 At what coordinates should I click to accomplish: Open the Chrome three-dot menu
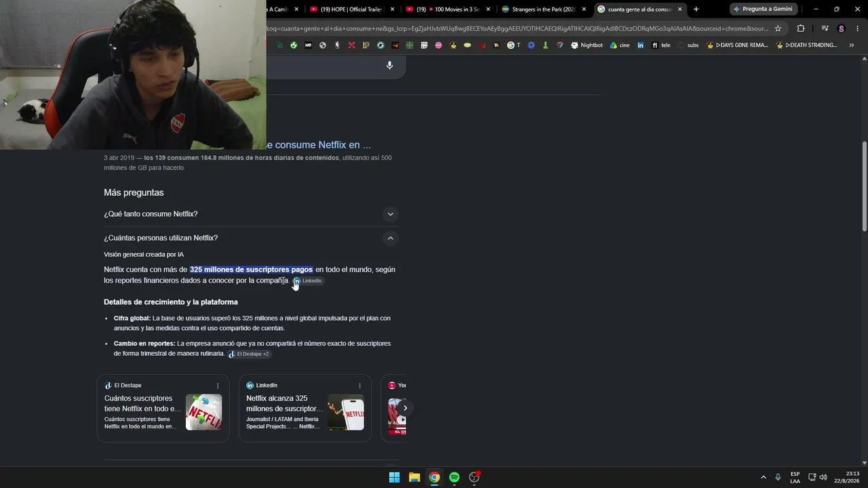coord(857,28)
